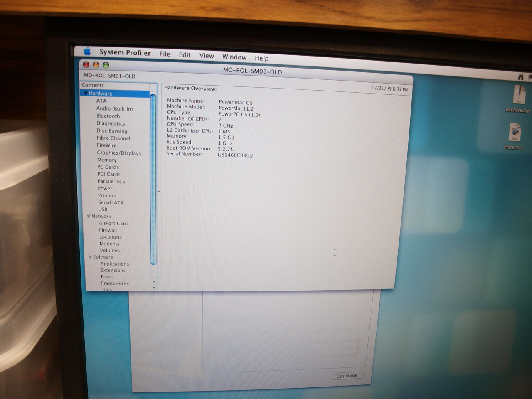
Task: Click the Hardware Overview heading
Action: (190, 88)
